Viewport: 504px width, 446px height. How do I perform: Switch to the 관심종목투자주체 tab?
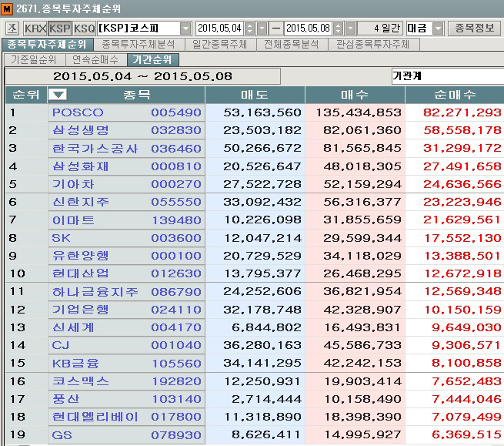coord(373,45)
